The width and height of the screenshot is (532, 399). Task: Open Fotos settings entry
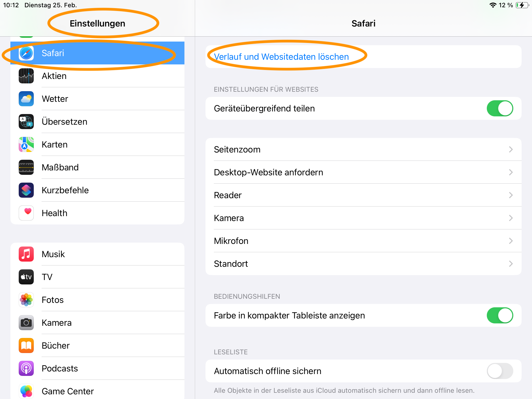tap(97, 300)
